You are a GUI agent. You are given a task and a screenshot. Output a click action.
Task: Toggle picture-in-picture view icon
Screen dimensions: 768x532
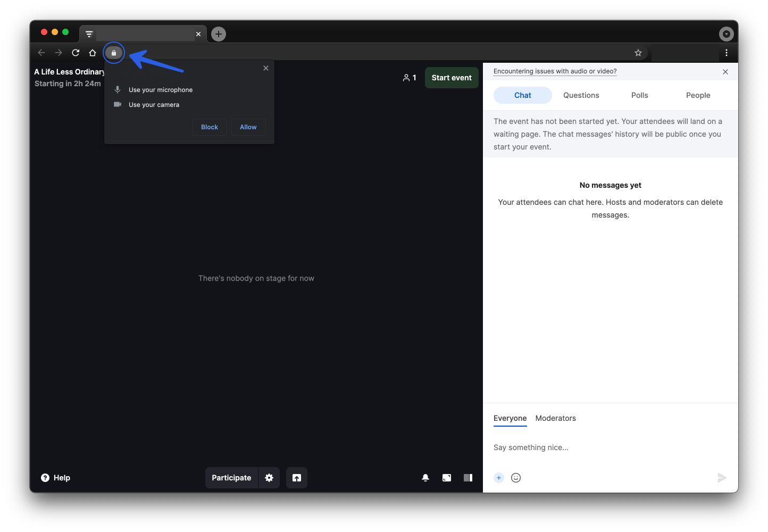click(447, 477)
